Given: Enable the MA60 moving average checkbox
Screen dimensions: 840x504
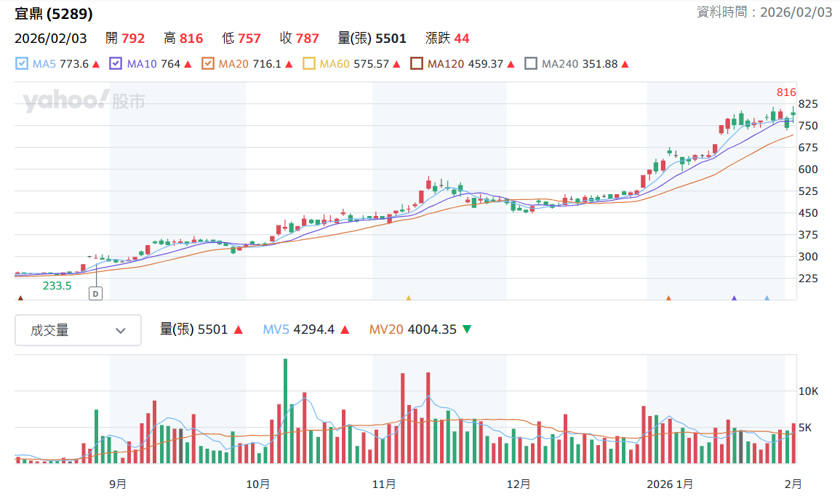Looking at the screenshot, I should (309, 64).
